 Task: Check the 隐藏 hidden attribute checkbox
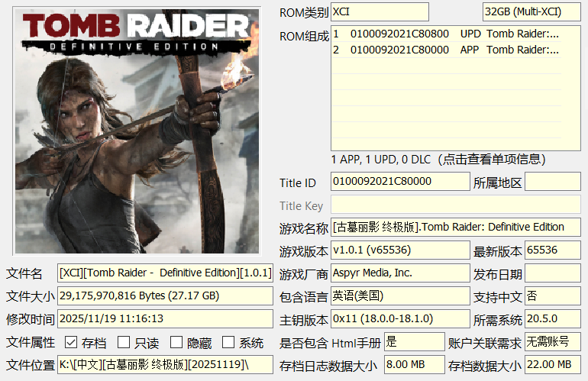click(176, 342)
